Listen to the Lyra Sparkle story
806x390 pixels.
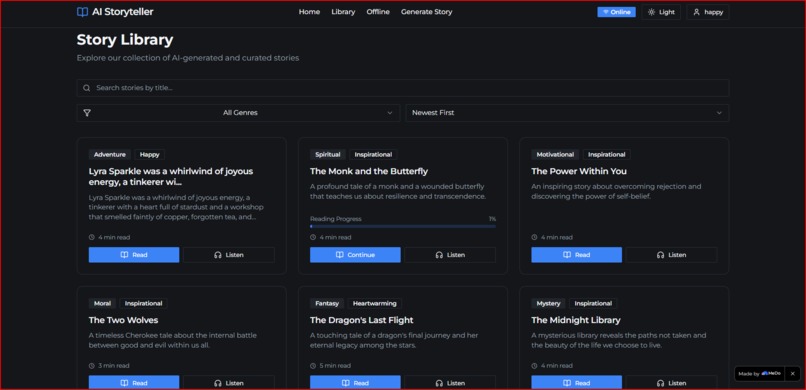229,255
